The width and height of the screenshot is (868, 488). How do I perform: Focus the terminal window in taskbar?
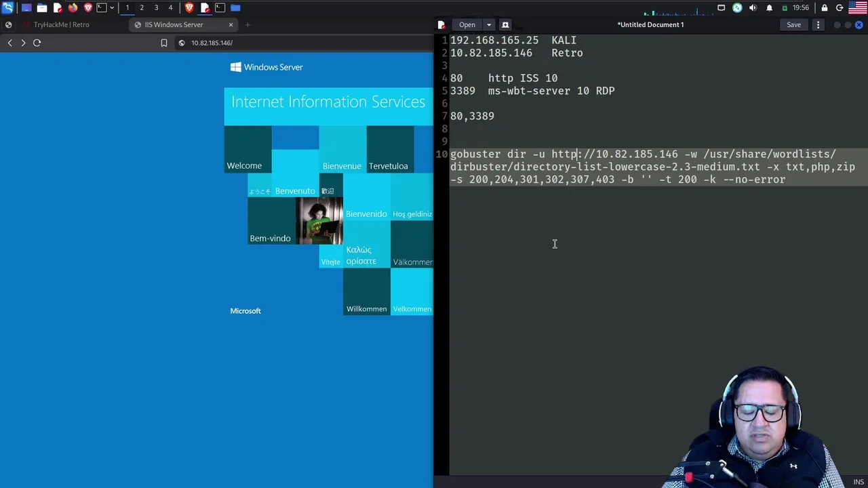point(220,7)
